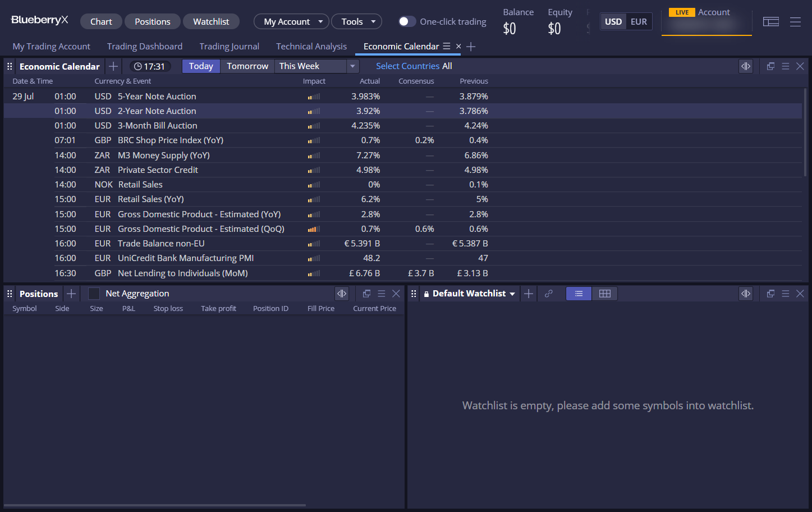Image resolution: width=812 pixels, height=512 pixels.
Task: Click the watchlist link chain icon
Action: tap(549, 294)
